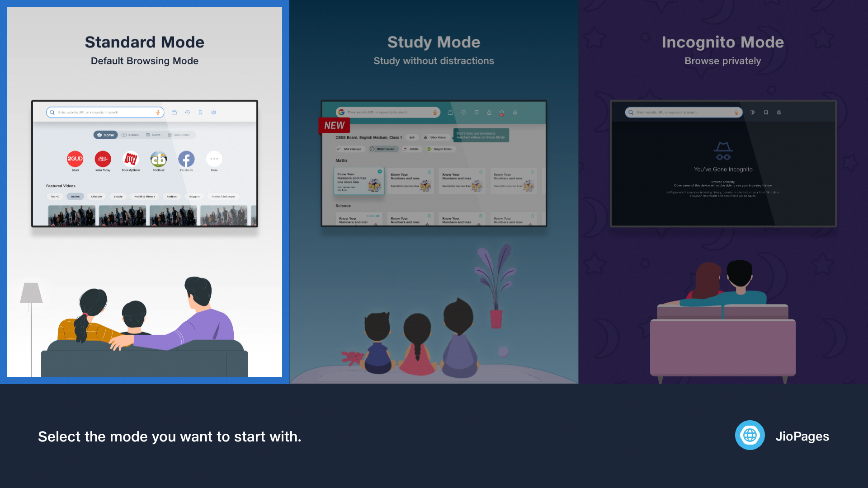Screen dimensions: 868x488
Task: Select the Standard Mode heading
Action: click(145, 42)
